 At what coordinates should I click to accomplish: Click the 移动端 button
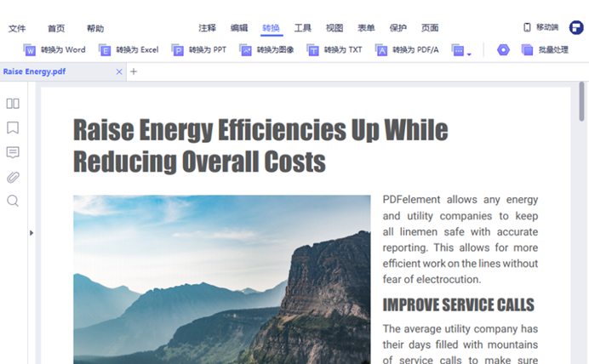point(540,28)
